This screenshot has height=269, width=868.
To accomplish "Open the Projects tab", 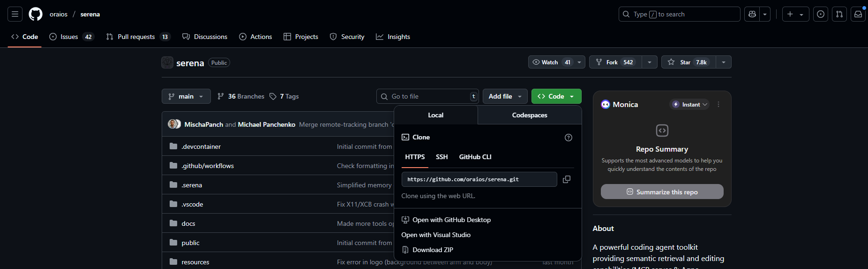I will (x=301, y=37).
